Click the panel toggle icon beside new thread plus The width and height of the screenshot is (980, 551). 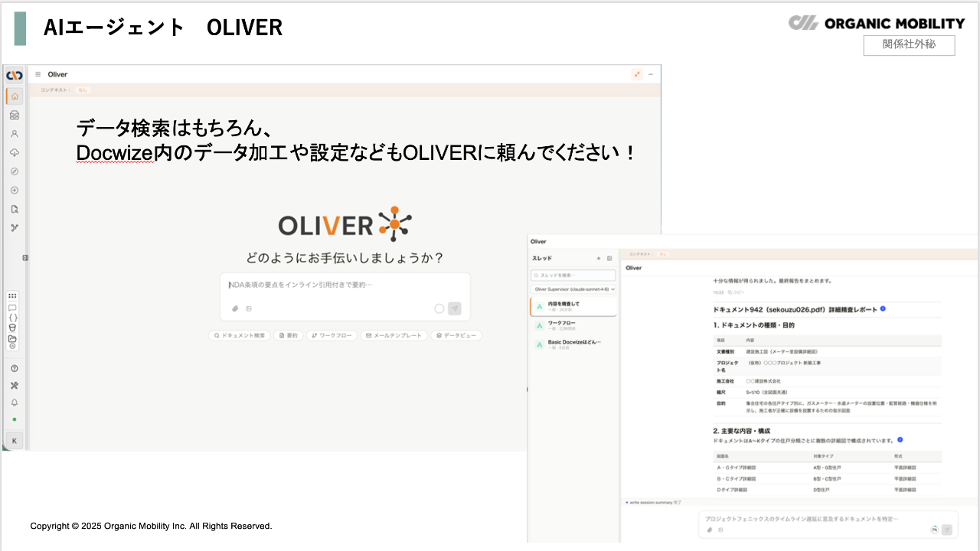coord(609,259)
